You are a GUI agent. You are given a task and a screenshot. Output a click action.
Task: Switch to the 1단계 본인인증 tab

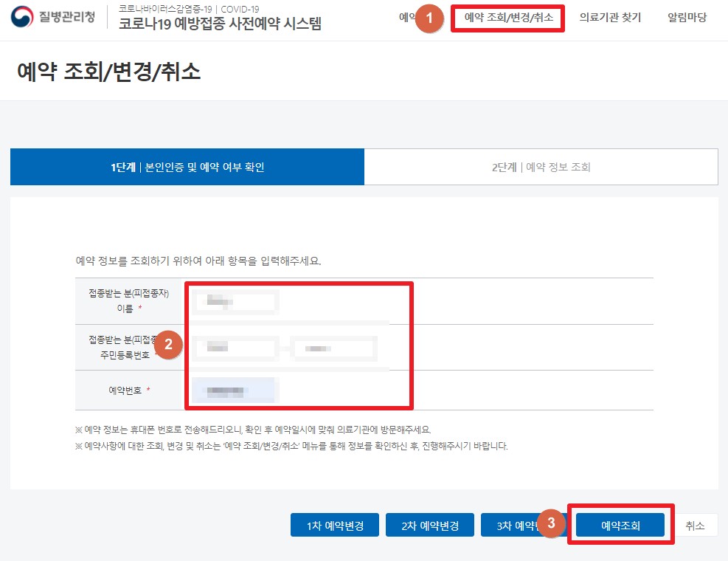point(187,167)
